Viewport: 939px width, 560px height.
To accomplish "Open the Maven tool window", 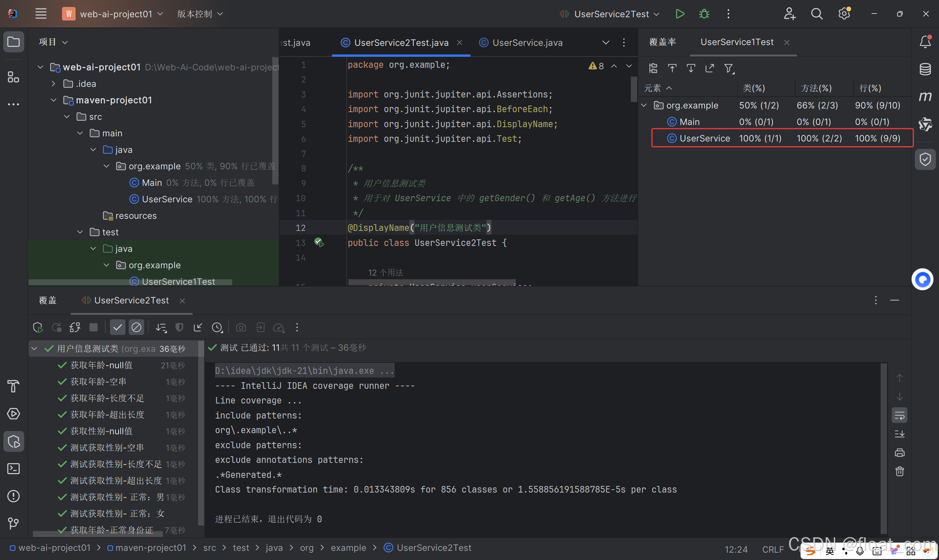I will click(925, 96).
